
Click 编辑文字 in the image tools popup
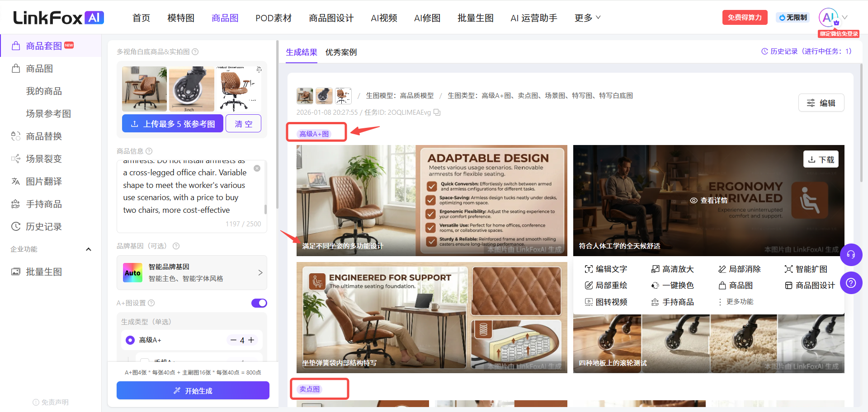(606, 269)
